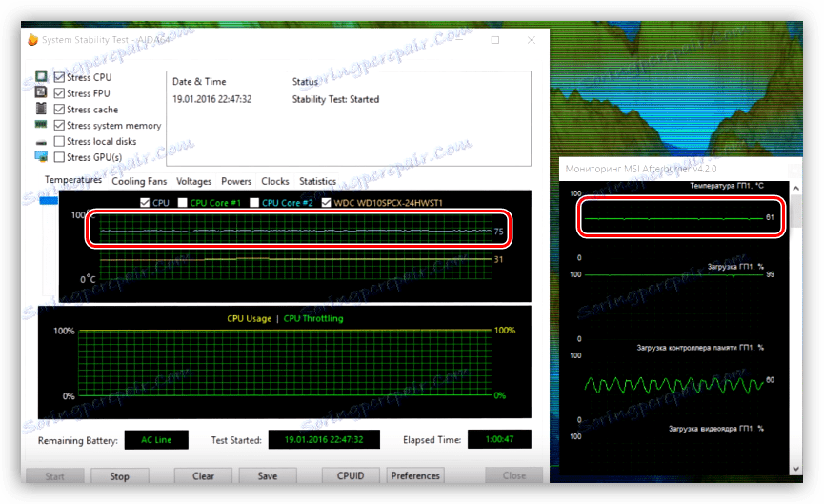The image size is (824, 504).
Task: Click the Elapsed Time value 1:00:47
Action: pos(499,439)
